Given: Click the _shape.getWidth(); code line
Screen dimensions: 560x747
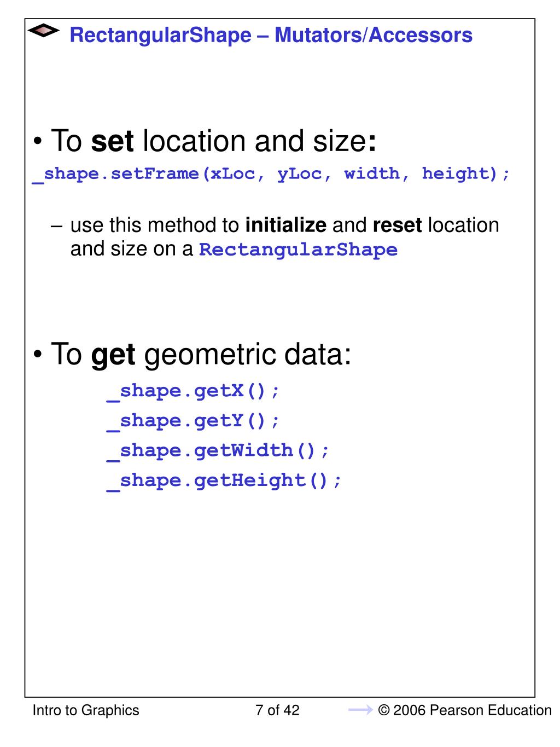Looking at the screenshot, I should pos(218,451).
